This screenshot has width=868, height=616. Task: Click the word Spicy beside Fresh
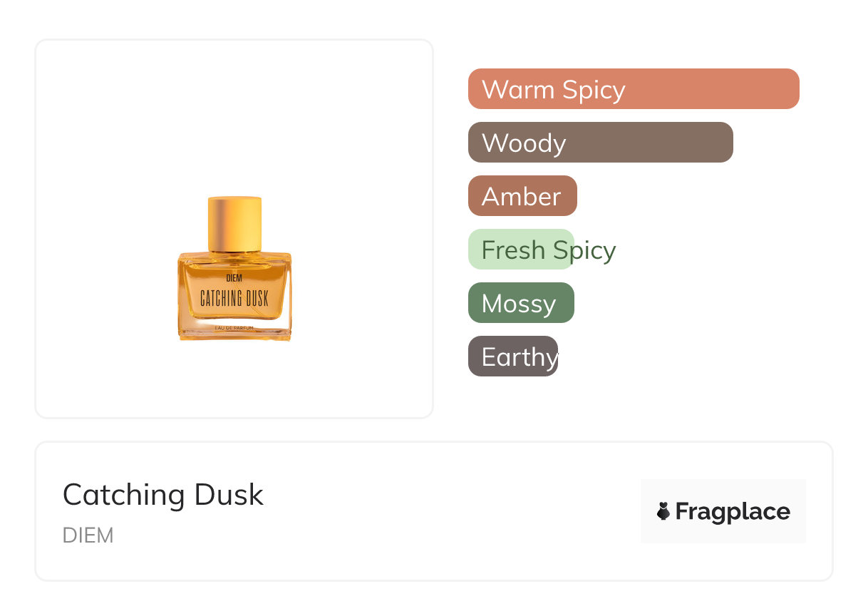(x=584, y=250)
